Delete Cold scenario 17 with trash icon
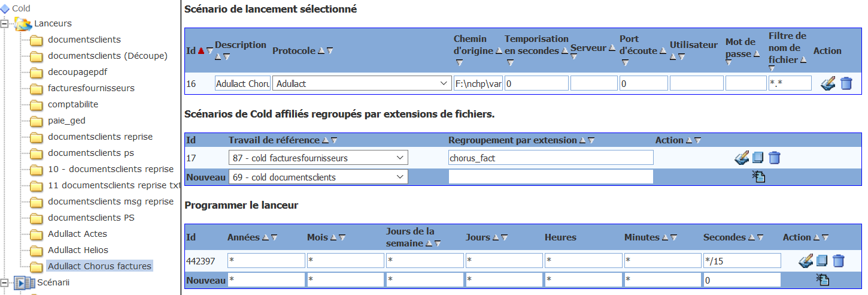 point(774,158)
